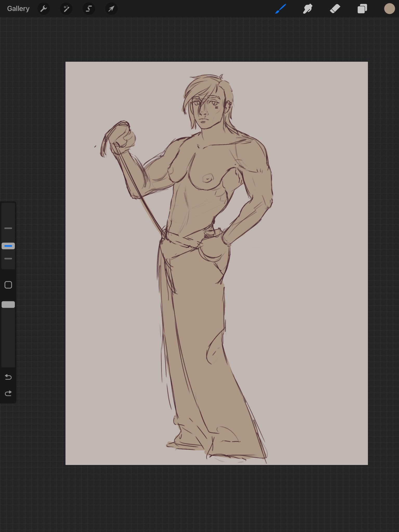Open the Actions wrench menu
399x532 pixels.
pyautogui.click(x=44, y=9)
